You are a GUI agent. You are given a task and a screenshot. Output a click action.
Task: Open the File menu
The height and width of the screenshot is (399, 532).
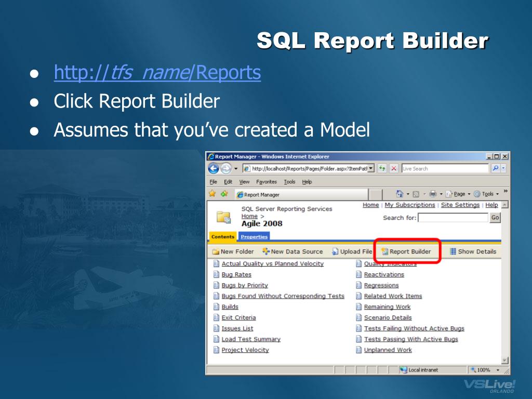[x=214, y=182]
